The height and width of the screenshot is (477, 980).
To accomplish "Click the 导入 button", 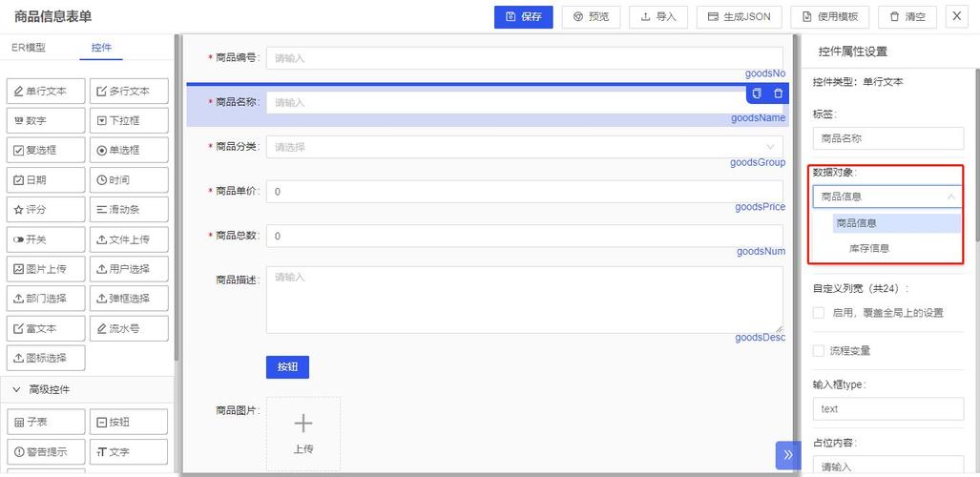I will coord(658,17).
